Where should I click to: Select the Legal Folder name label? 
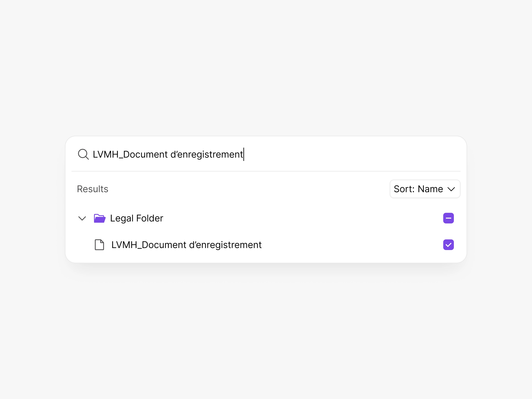(x=137, y=218)
